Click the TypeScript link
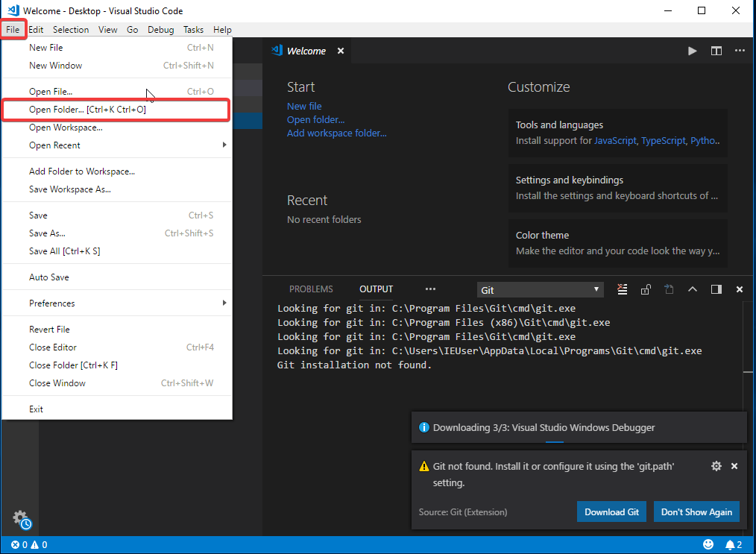756x554 pixels. pyautogui.click(x=663, y=141)
